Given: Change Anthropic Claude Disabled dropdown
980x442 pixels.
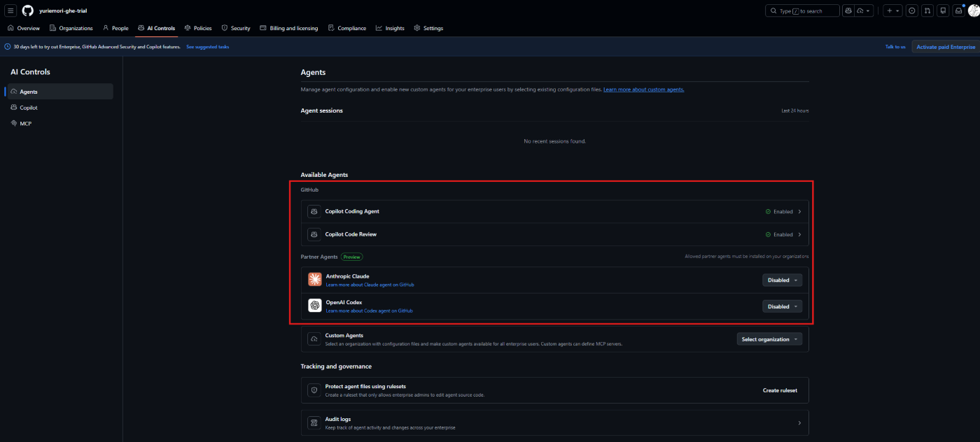Looking at the screenshot, I should (783, 280).
